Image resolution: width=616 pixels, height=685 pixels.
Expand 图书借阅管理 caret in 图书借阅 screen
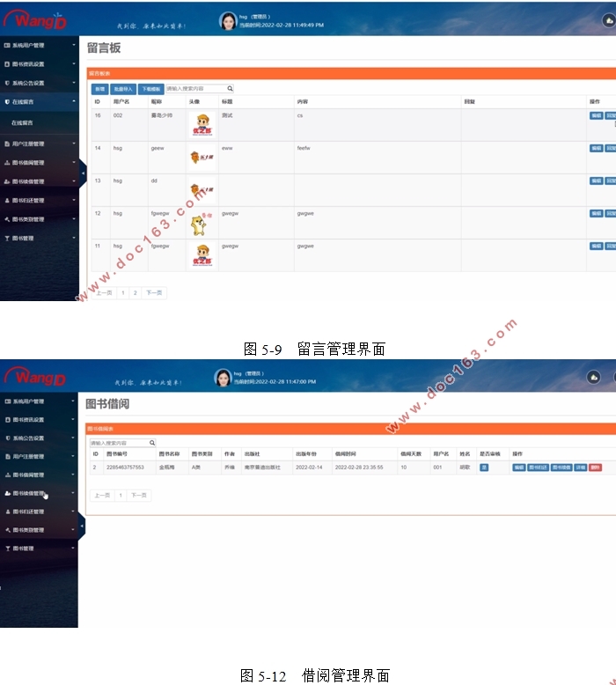tap(72, 475)
